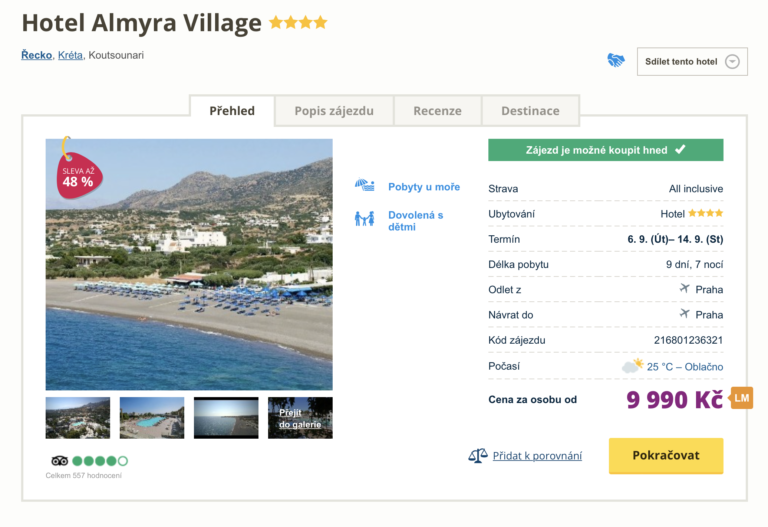The image size is (768, 527).
Task: Open the Sdílet tento hotel dropdown
Action: tap(692, 61)
